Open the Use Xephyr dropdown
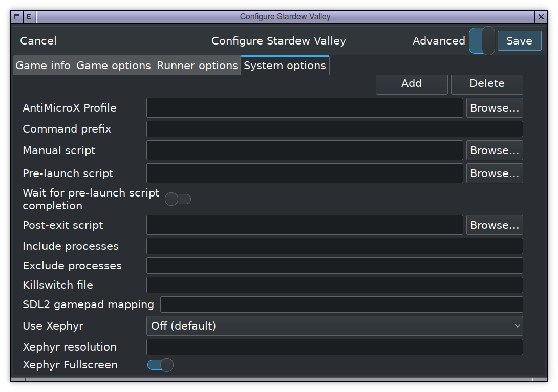558x392 pixels. pos(335,325)
